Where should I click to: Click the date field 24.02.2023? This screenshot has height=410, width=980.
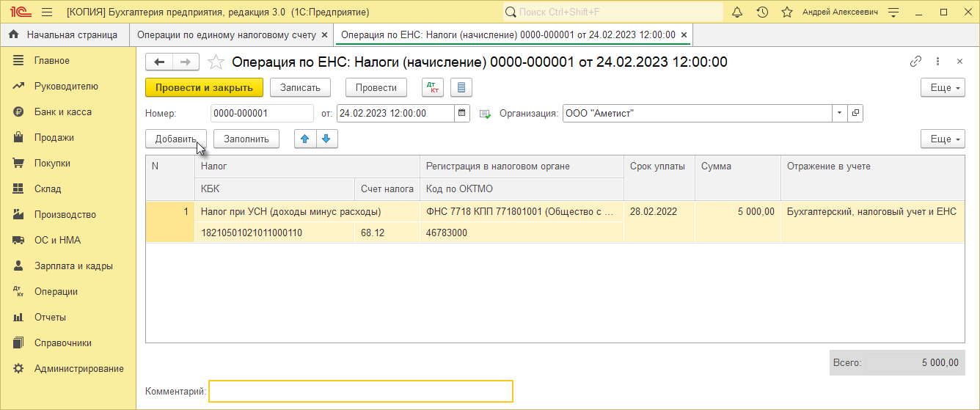pyautogui.click(x=396, y=114)
